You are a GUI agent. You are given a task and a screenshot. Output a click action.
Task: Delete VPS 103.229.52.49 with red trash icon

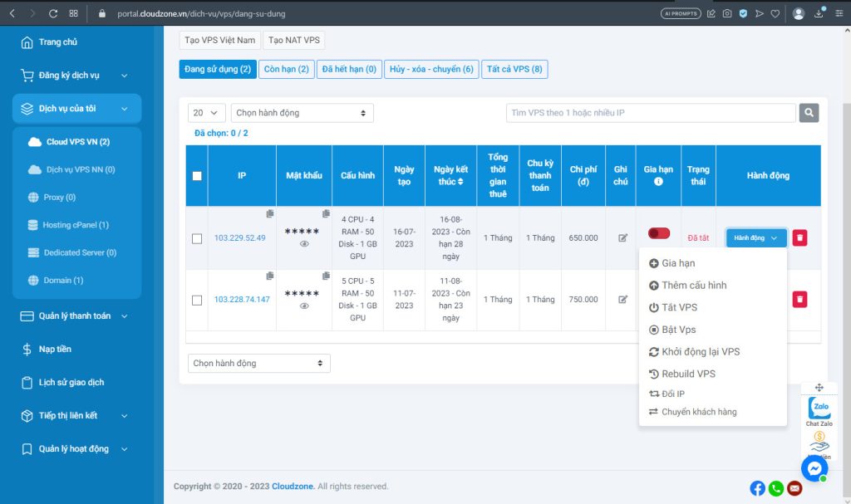(799, 238)
